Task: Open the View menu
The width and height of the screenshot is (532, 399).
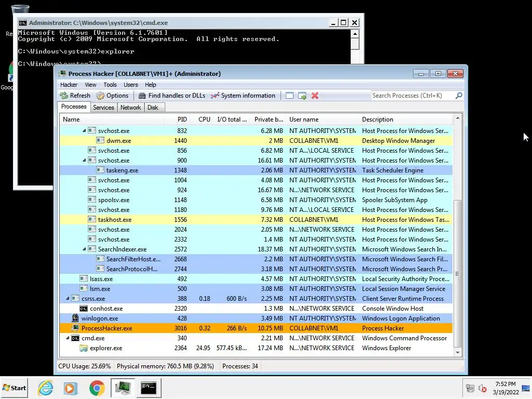Action: click(x=90, y=85)
